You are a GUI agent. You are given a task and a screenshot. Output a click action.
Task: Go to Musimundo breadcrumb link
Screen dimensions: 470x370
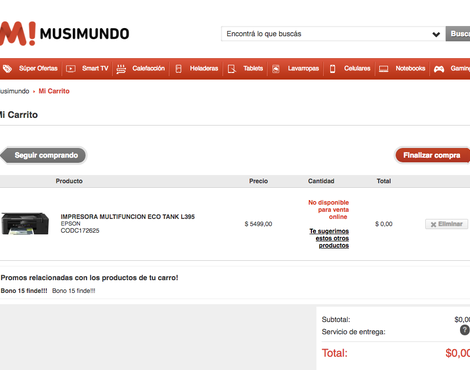(x=14, y=91)
